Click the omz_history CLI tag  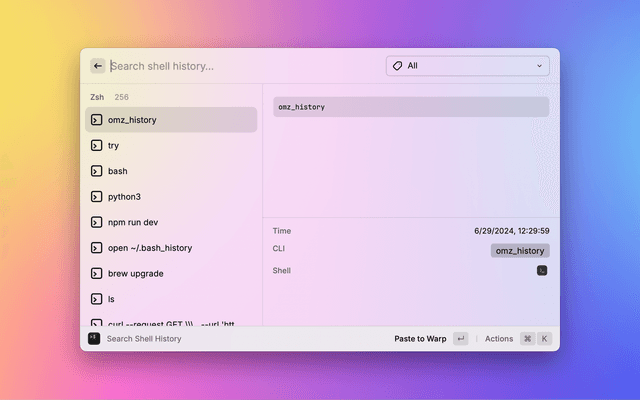pos(520,251)
